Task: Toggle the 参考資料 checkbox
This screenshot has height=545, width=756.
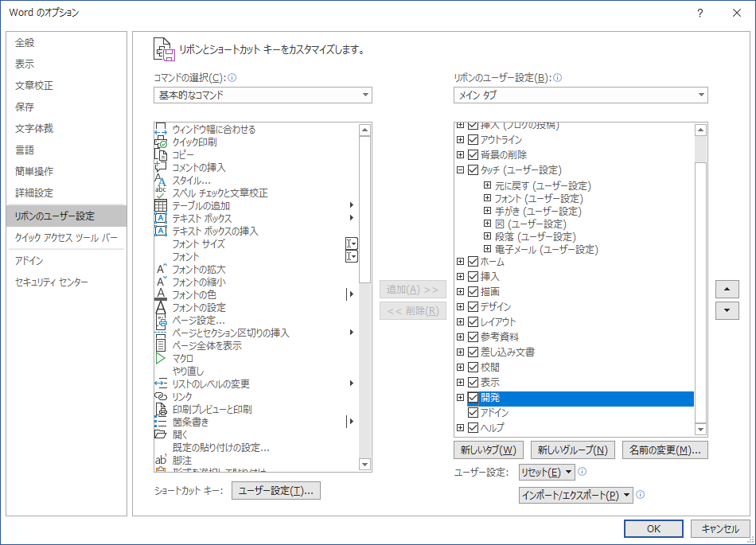Action: pyautogui.click(x=473, y=337)
